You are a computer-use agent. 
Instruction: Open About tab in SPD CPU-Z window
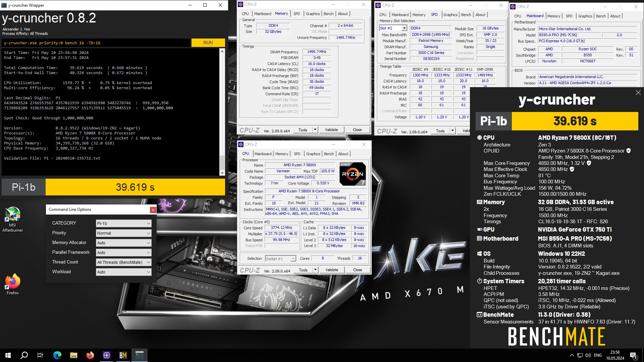(480, 15)
